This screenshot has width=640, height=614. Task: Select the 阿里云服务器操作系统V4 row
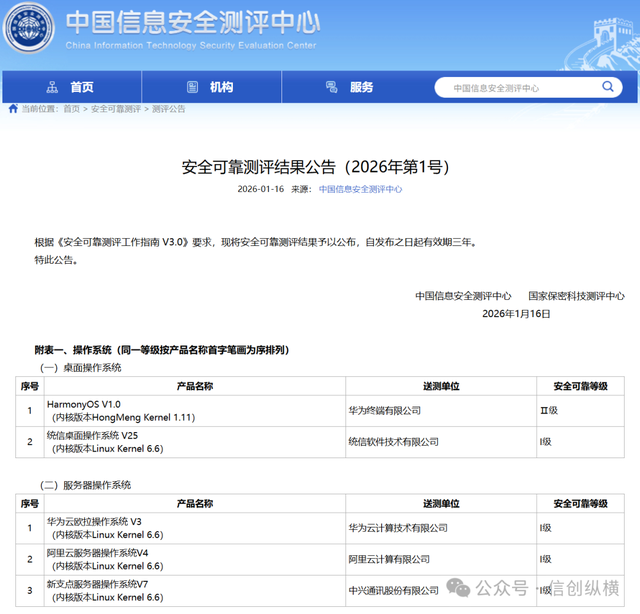click(97, 552)
